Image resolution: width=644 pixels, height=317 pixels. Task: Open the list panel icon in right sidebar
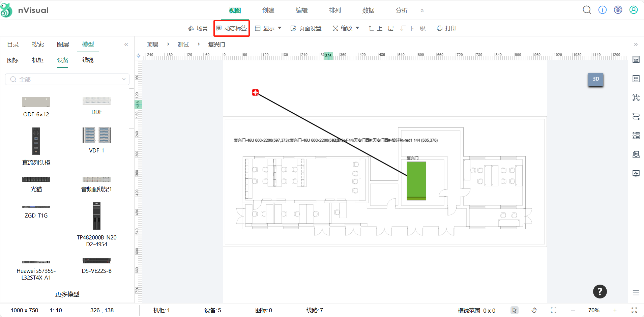(x=636, y=79)
